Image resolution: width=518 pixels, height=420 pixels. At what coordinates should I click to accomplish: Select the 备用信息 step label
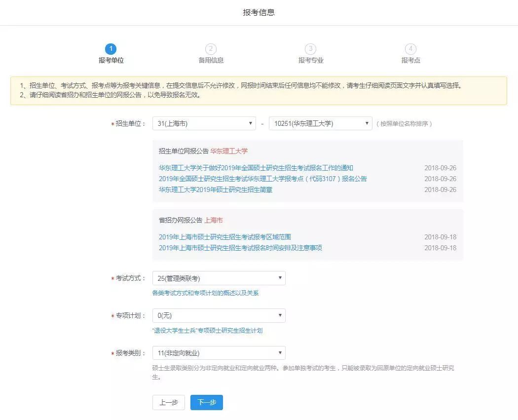point(211,60)
